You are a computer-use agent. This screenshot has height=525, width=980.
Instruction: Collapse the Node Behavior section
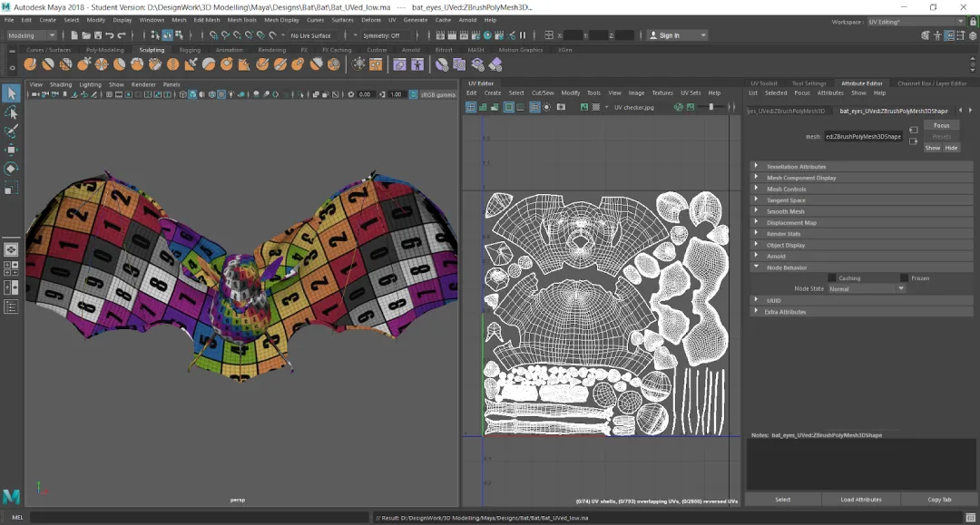(x=862, y=267)
